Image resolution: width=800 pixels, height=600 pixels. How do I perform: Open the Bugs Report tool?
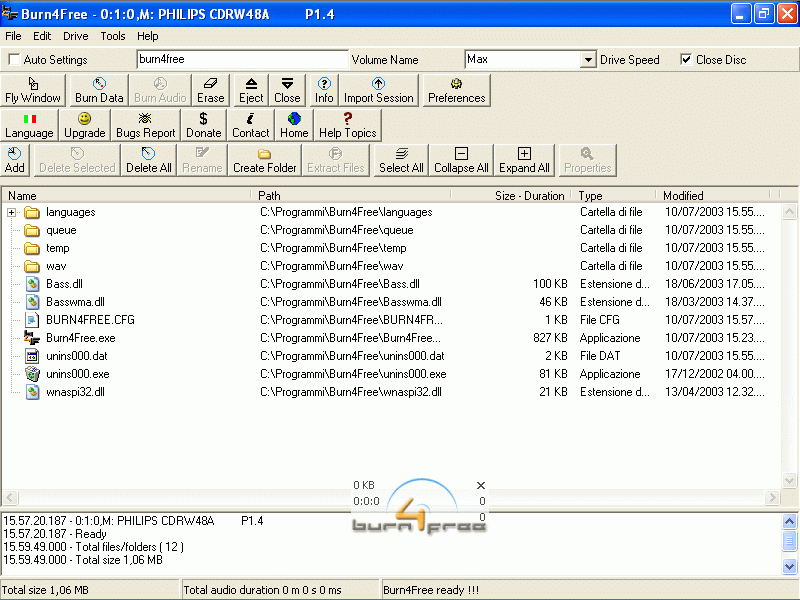coord(145,125)
